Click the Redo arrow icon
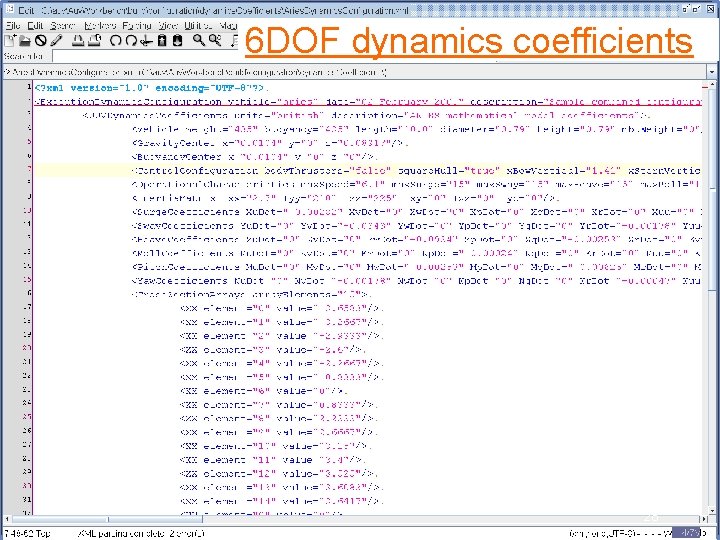The image size is (720, 540). click(x=131, y=41)
